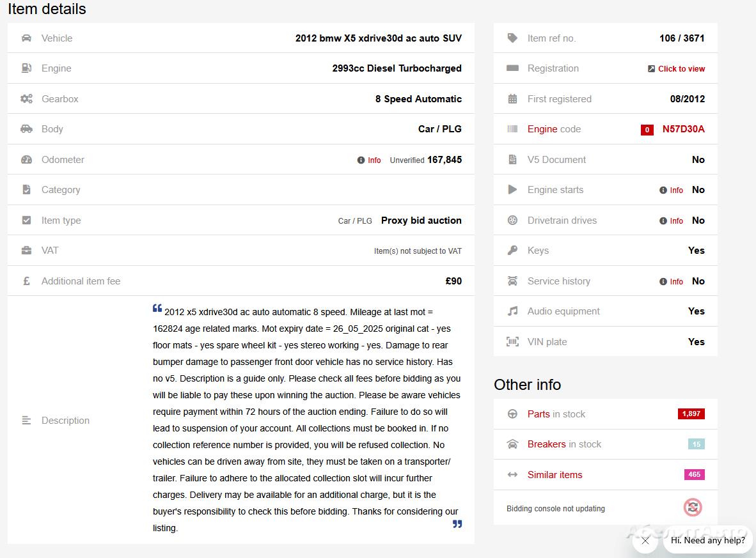Click the bidding console refresh icon
This screenshot has width=756, height=558.
[x=692, y=508]
